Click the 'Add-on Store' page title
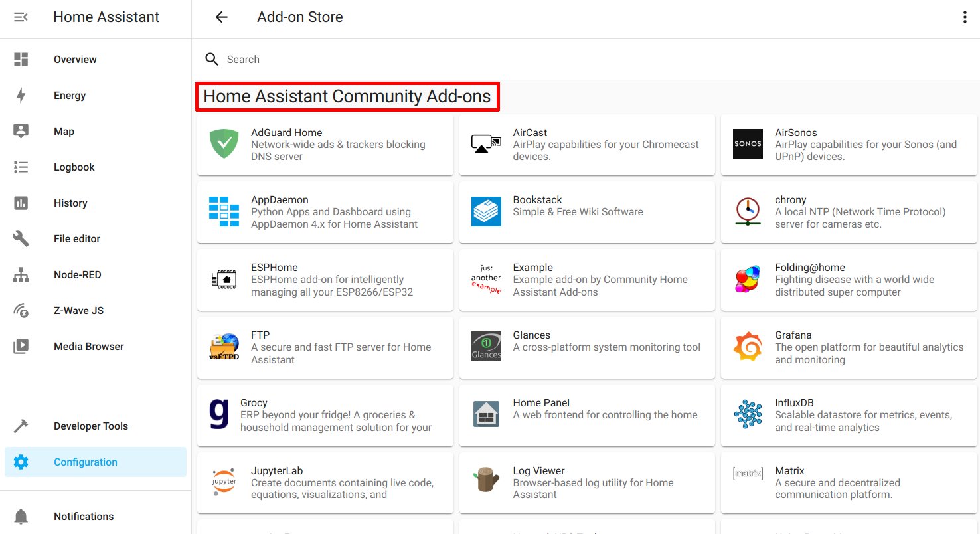 (300, 17)
